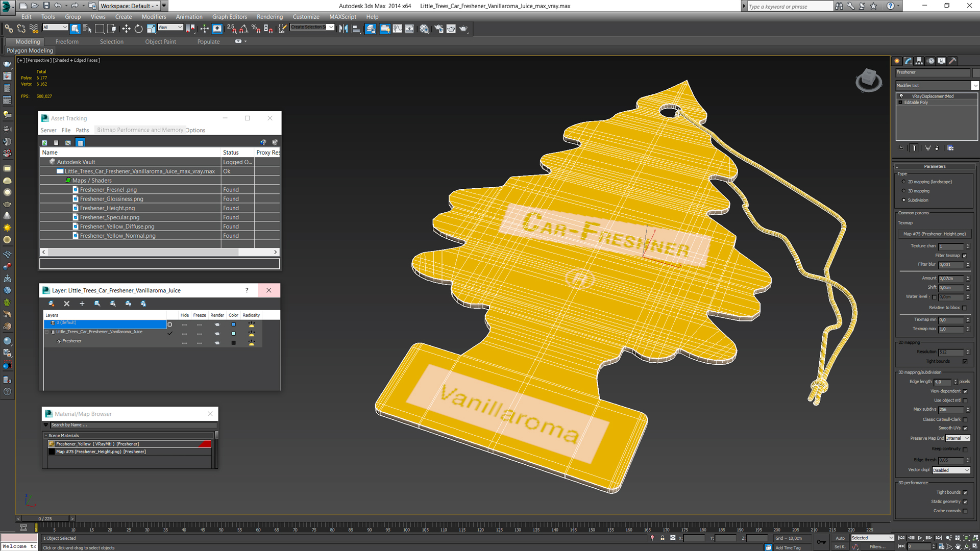Viewport: 980px width, 551px height.
Task: Click the Render Production teapot icon
Action: (463, 29)
